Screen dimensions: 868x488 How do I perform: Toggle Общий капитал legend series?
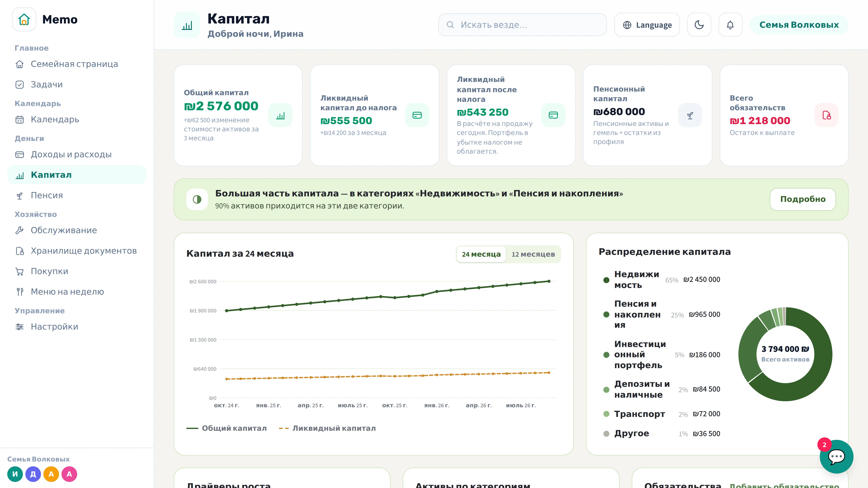click(x=226, y=428)
